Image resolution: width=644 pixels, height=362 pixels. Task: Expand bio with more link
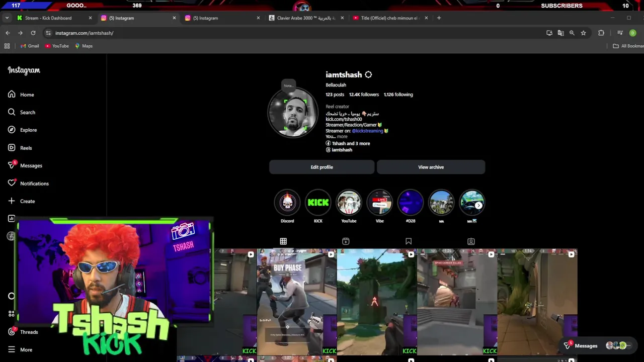(x=342, y=137)
